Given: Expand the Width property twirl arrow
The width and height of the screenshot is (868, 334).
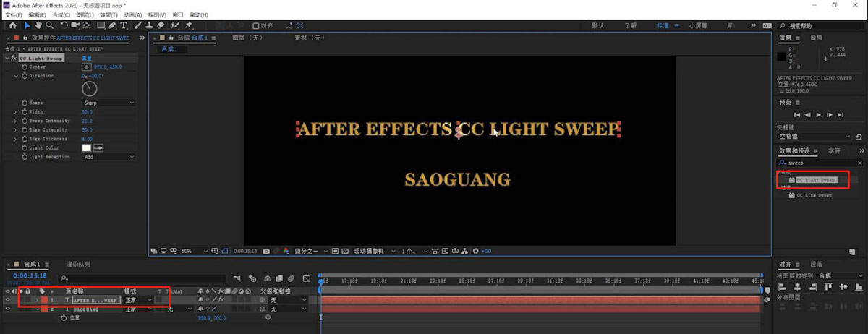Looking at the screenshot, I should click(x=15, y=112).
